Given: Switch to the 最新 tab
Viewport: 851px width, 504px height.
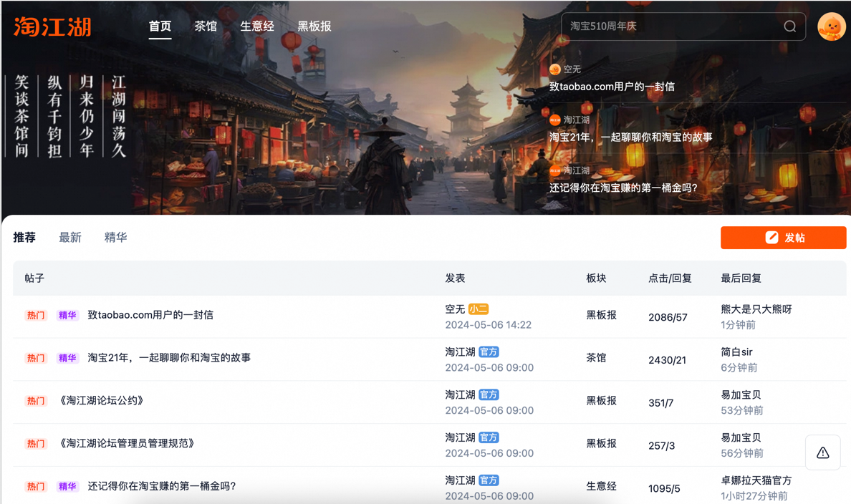Looking at the screenshot, I should (x=70, y=237).
